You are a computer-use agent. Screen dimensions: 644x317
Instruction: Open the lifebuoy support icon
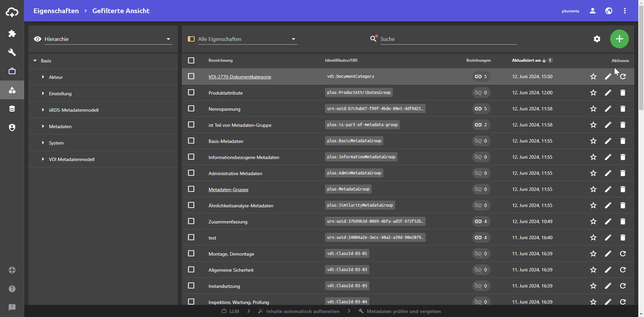[x=12, y=270]
